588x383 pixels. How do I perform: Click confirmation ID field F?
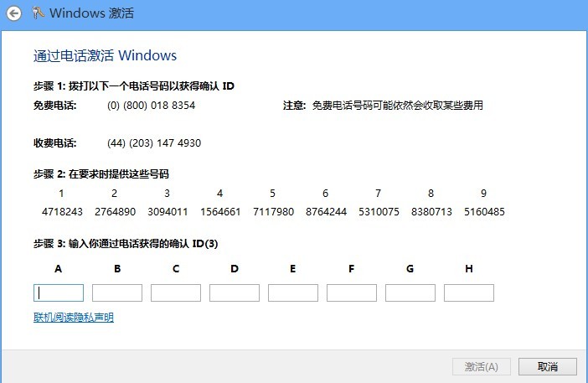pyautogui.click(x=352, y=292)
